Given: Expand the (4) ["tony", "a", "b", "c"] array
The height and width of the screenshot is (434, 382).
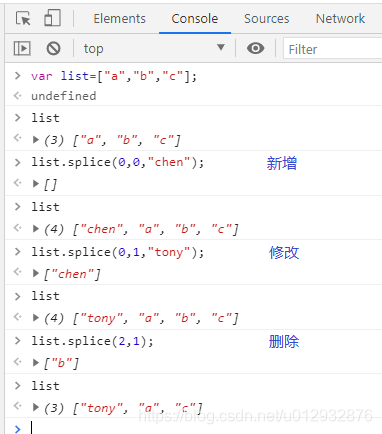Looking at the screenshot, I should pos(36,318).
